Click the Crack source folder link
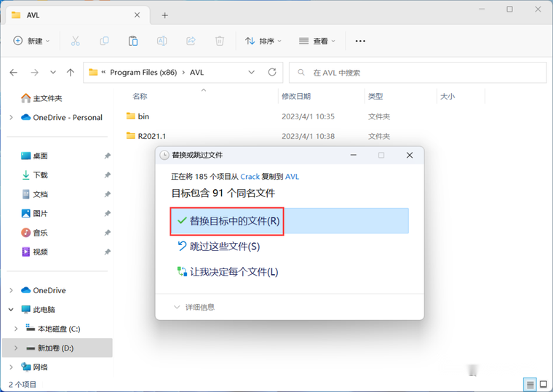 pyautogui.click(x=250, y=177)
